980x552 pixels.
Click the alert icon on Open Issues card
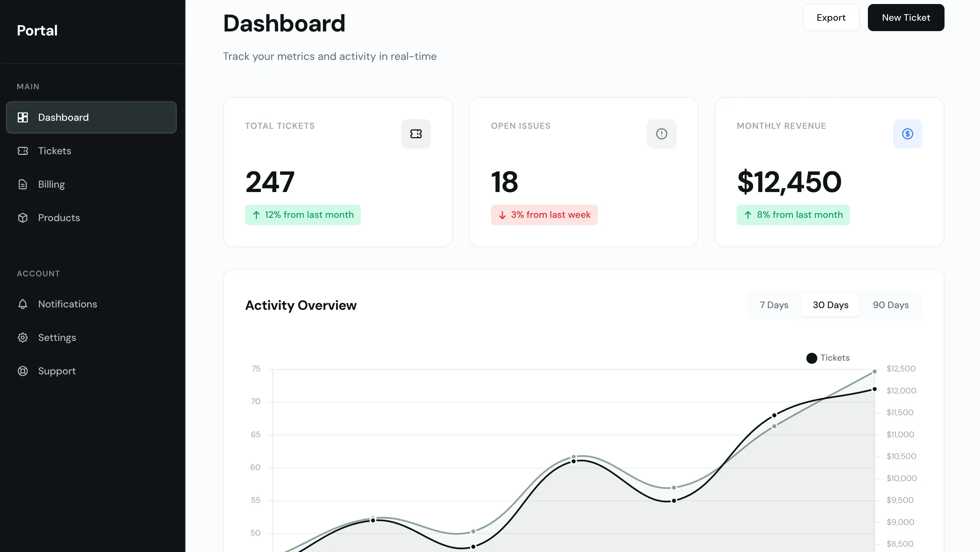pos(662,134)
